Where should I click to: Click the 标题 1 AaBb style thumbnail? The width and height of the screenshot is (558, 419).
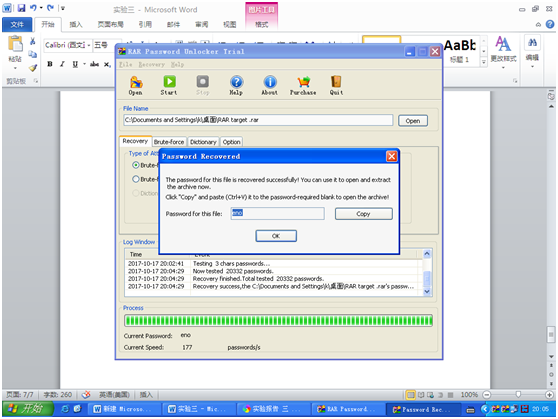(x=459, y=51)
